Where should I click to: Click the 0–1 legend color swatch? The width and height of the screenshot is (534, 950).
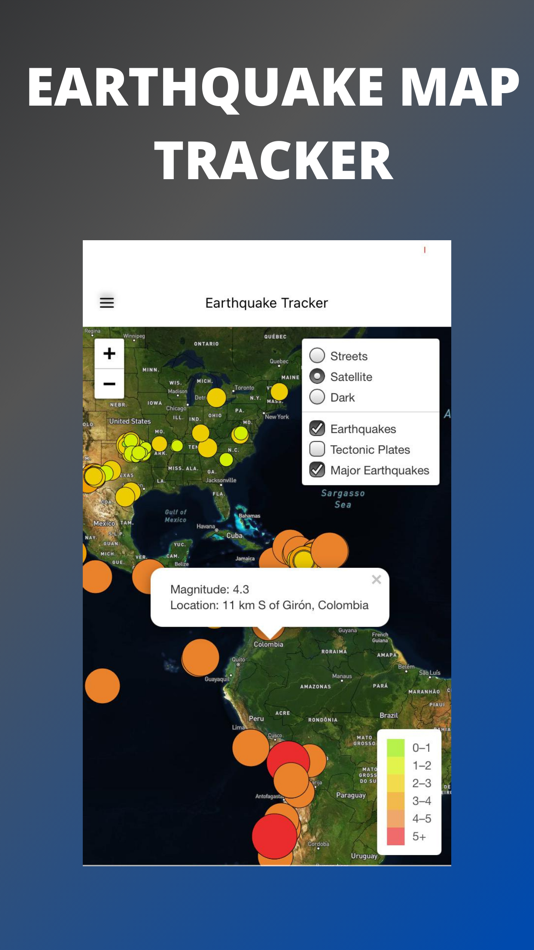(395, 748)
